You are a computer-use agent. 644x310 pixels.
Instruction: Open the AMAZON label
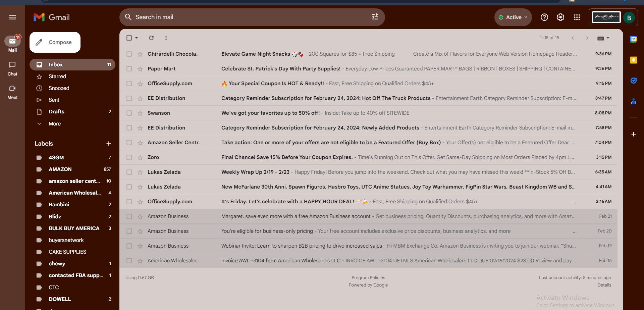tap(72, 169)
